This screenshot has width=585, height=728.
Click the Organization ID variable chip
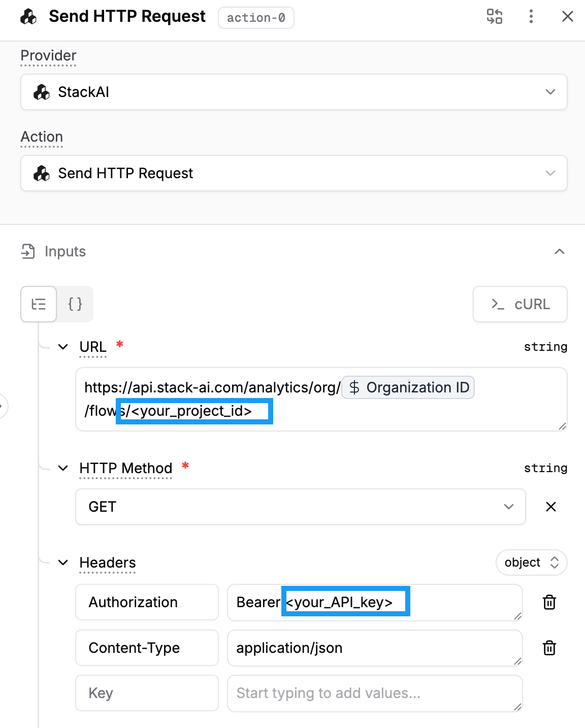(x=408, y=388)
